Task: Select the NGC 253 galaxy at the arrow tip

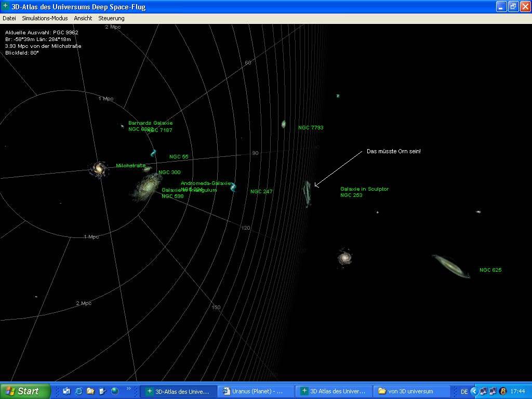Action: tap(308, 193)
